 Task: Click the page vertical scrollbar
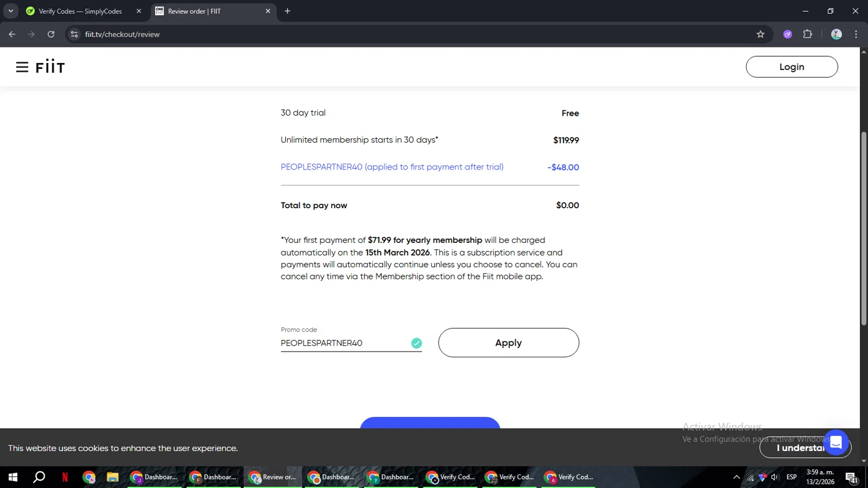click(864, 228)
